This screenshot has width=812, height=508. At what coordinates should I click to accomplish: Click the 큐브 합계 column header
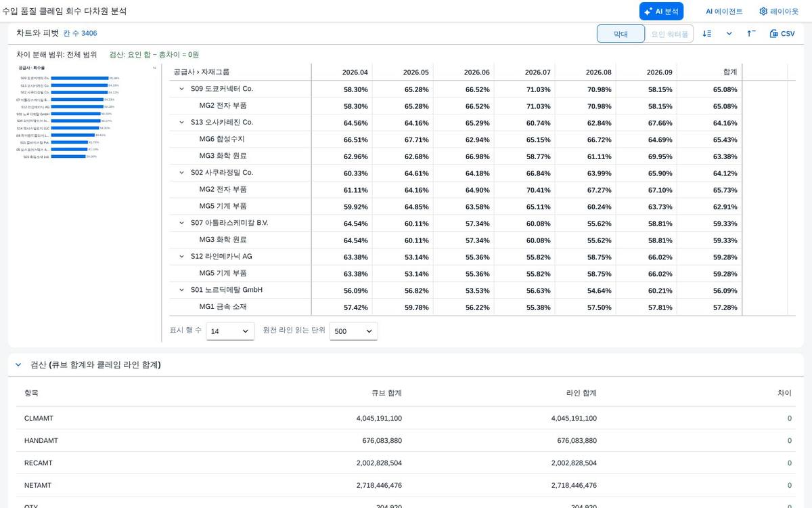(x=386, y=393)
